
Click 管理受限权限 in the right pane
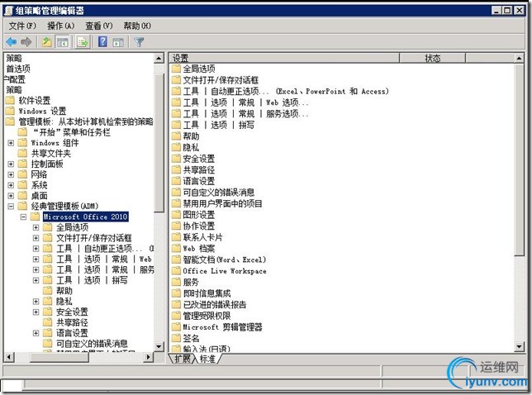pos(207,316)
